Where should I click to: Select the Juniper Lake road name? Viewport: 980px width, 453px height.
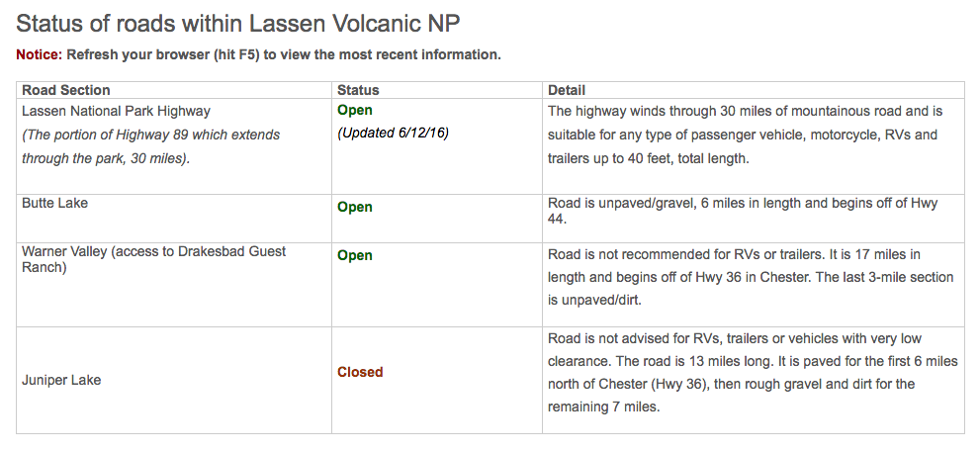coord(61,380)
